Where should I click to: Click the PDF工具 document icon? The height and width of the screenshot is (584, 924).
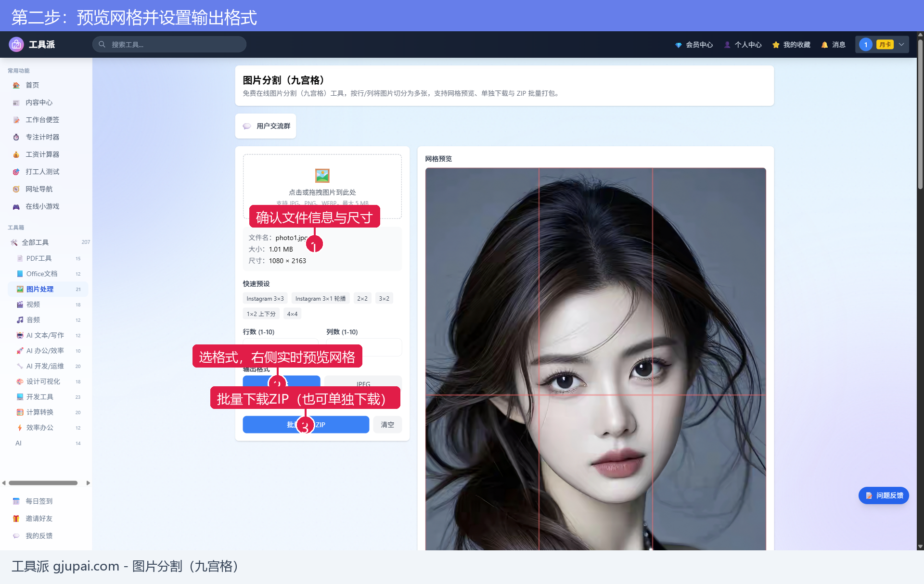[20, 258]
